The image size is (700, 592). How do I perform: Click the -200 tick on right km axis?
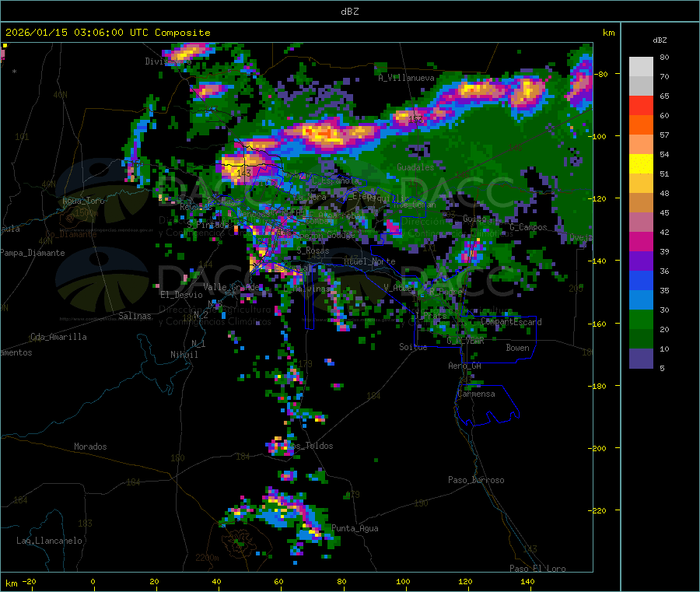(x=599, y=448)
